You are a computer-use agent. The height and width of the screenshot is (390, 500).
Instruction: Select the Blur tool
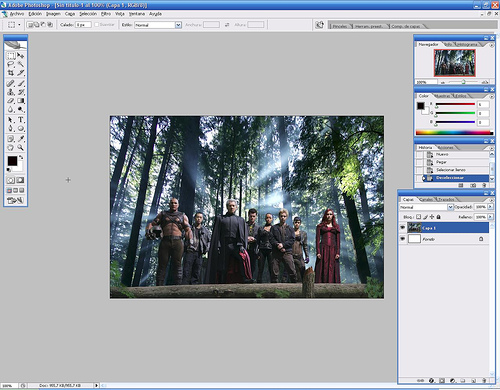[x=11, y=109]
